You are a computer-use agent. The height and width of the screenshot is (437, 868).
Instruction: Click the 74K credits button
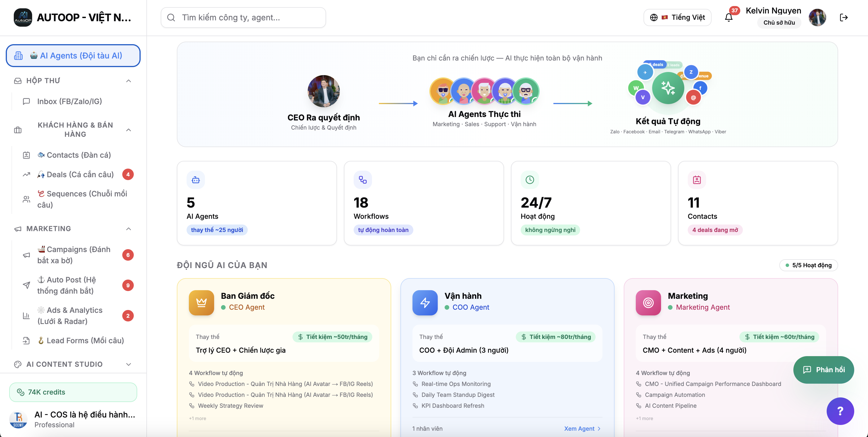pyautogui.click(x=73, y=392)
